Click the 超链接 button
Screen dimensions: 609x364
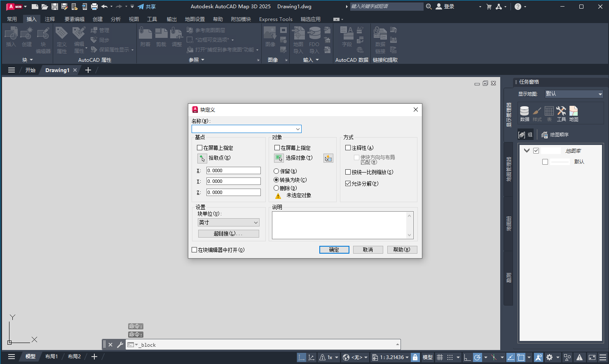pos(228,233)
